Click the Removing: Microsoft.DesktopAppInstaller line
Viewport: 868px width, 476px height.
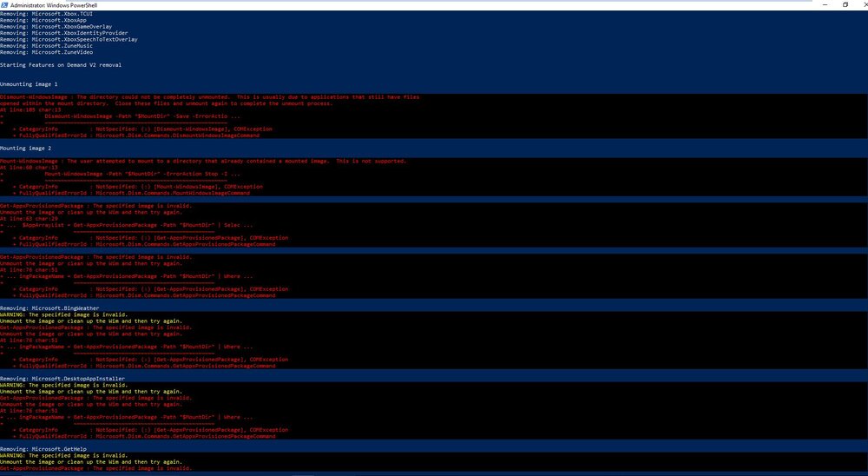62,379
